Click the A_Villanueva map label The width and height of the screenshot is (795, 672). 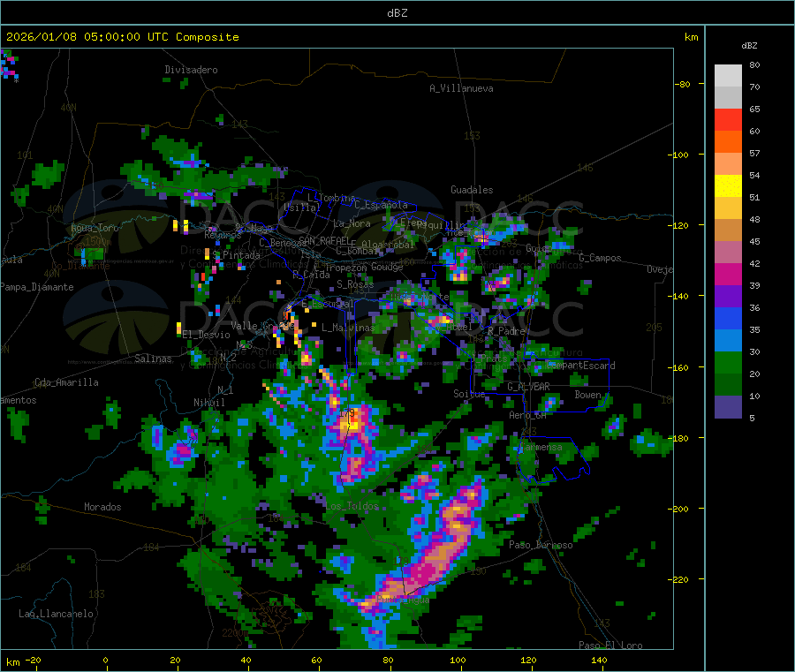pos(461,88)
